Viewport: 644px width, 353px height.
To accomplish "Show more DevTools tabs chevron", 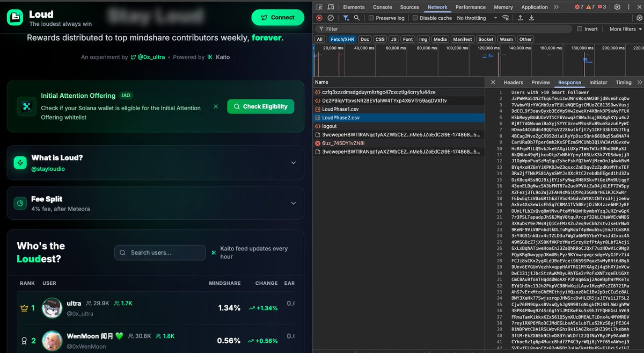I will (x=556, y=7).
